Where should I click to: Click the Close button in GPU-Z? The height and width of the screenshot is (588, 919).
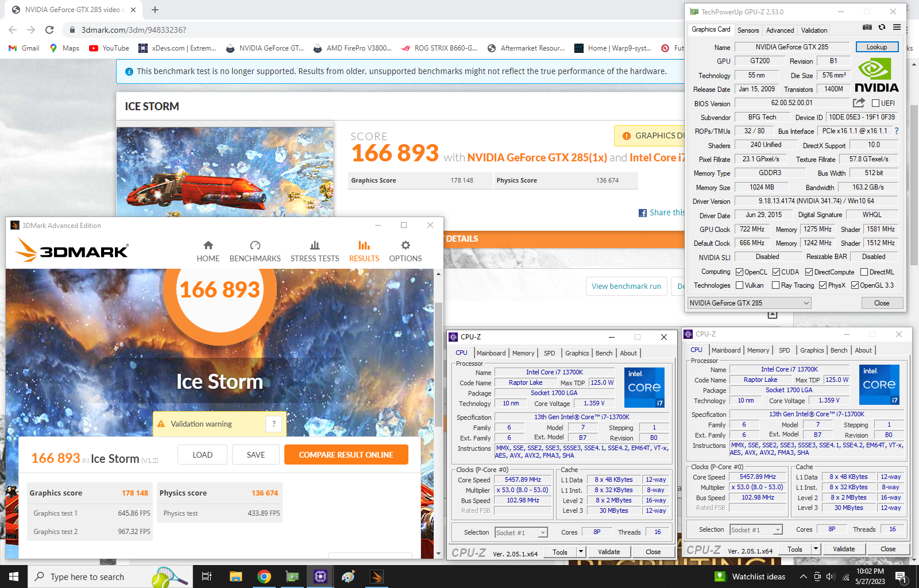pos(882,303)
